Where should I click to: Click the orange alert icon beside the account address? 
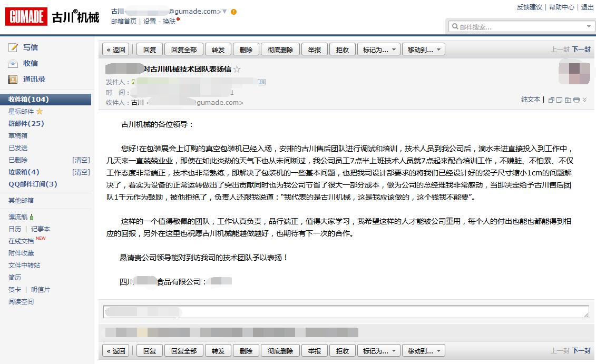(234, 12)
